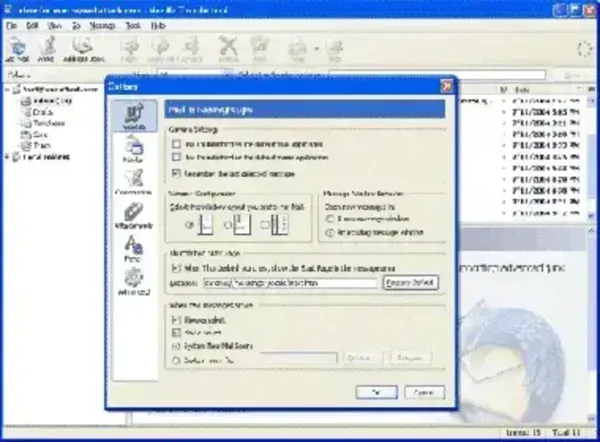This screenshot has width=600, height=442.
Task: Click the Get Mail toolbar icon
Action: pyautogui.click(x=17, y=49)
